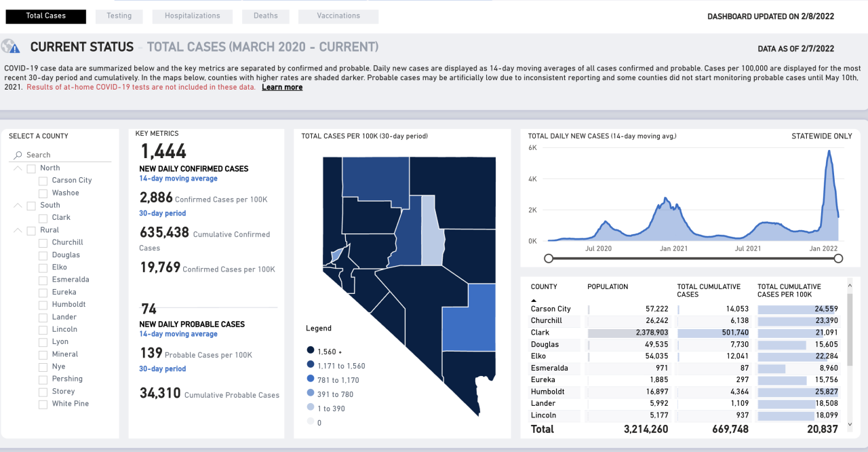868x452 pixels.
Task: Collapse the South county group
Action: 18,205
